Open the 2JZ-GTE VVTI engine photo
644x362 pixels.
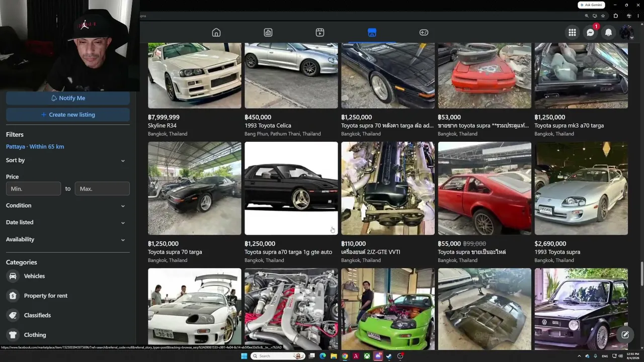(x=388, y=188)
